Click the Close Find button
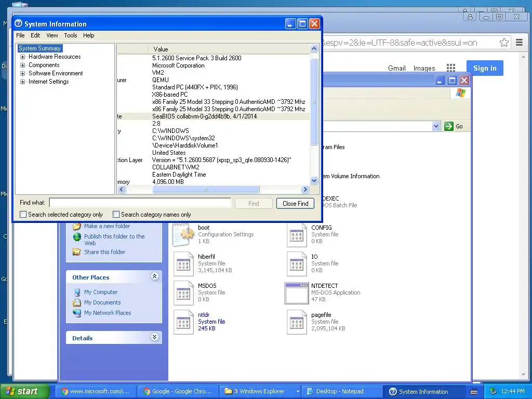 [295, 203]
